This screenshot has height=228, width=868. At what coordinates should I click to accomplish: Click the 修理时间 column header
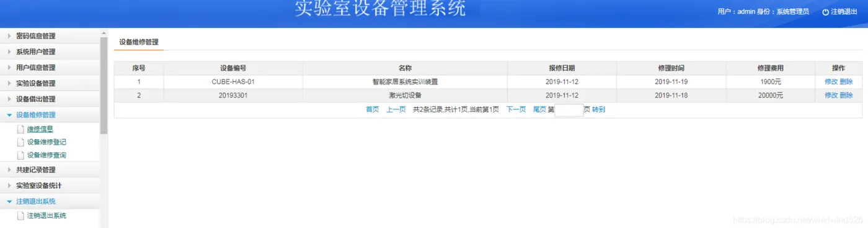671,68
